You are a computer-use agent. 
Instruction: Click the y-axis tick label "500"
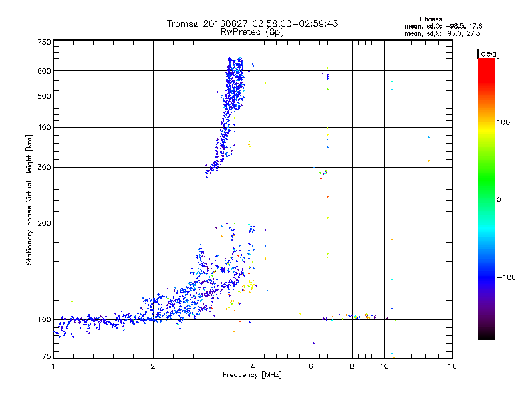[44, 96]
